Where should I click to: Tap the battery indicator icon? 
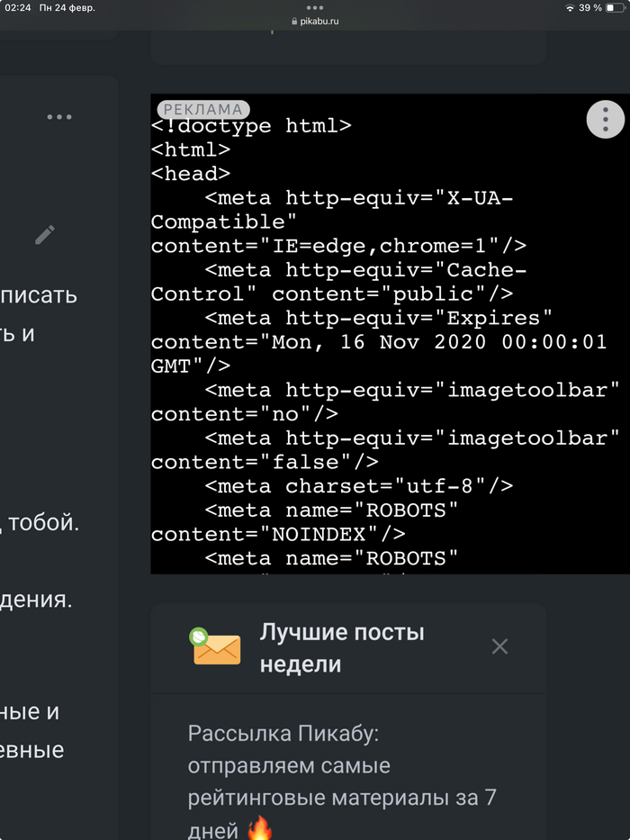click(615, 7)
